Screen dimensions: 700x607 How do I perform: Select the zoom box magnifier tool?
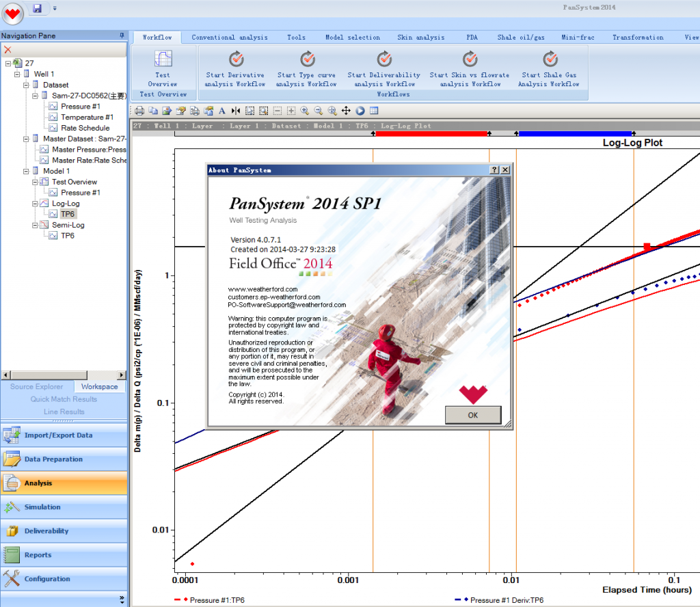pyautogui.click(x=264, y=111)
